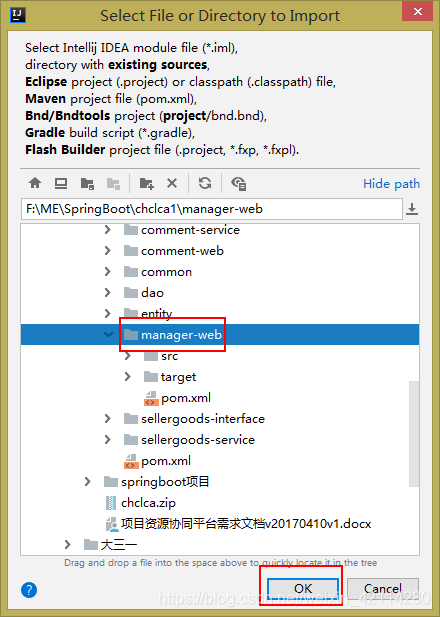The image size is (440, 617).
Task: Click the Hide path link
Action: [391, 184]
